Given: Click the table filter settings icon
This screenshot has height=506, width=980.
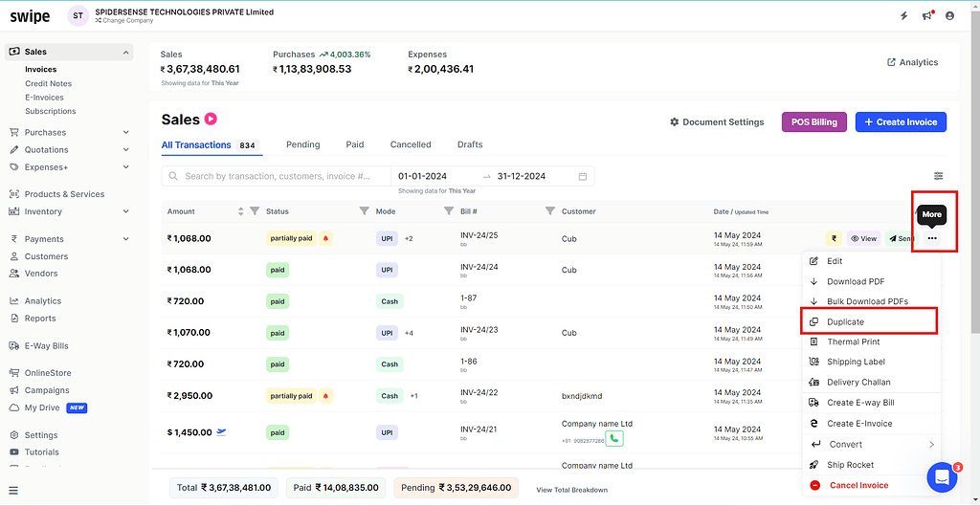Looking at the screenshot, I should pos(938,176).
